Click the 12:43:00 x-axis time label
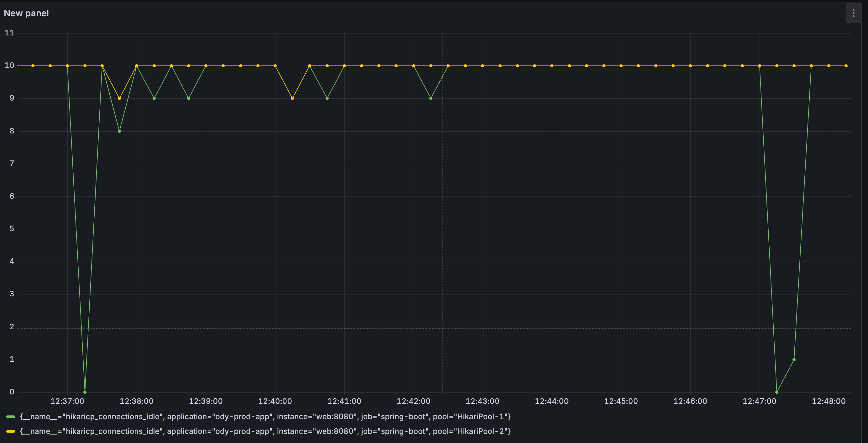The width and height of the screenshot is (868, 443). [482, 401]
